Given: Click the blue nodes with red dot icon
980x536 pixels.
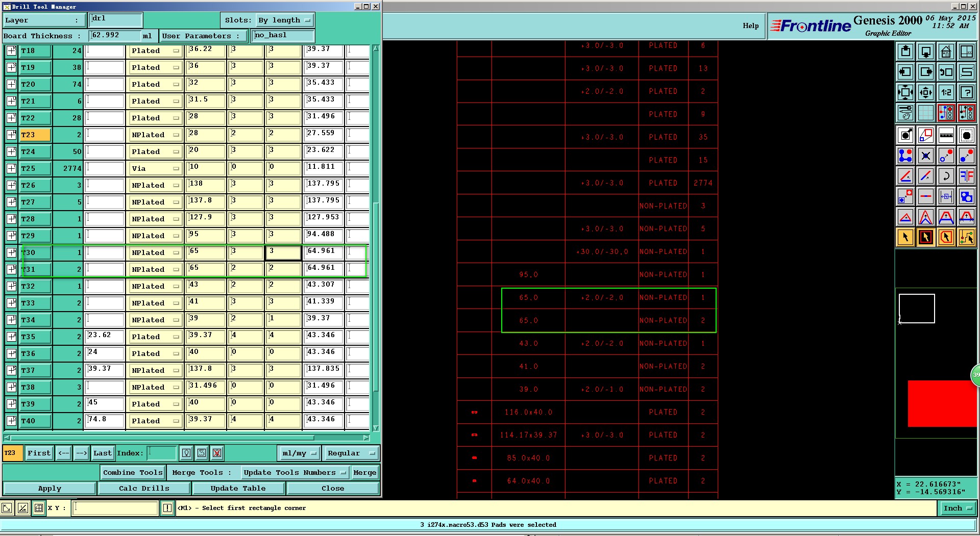Looking at the screenshot, I should (905, 156).
